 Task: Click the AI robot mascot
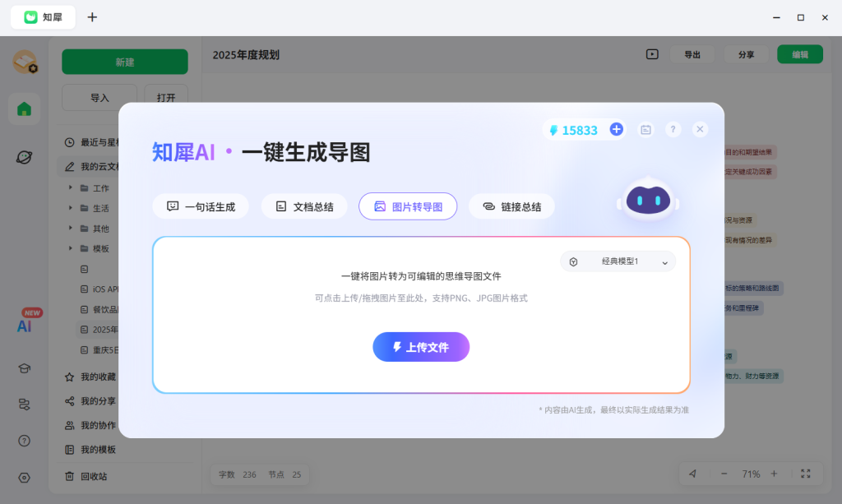coord(648,200)
